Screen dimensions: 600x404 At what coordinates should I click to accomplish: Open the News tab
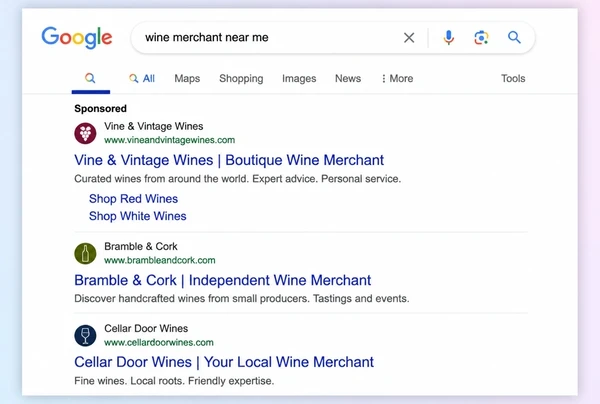[348, 78]
